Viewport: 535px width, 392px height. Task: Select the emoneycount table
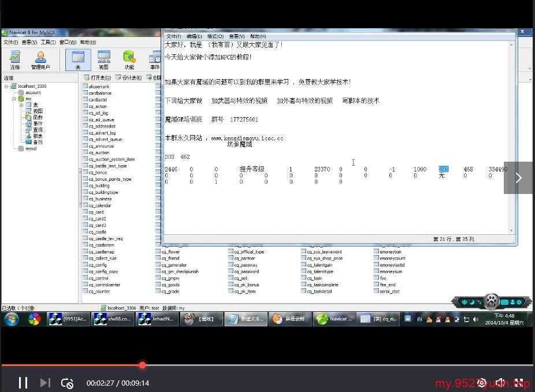pyautogui.click(x=389, y=259)
